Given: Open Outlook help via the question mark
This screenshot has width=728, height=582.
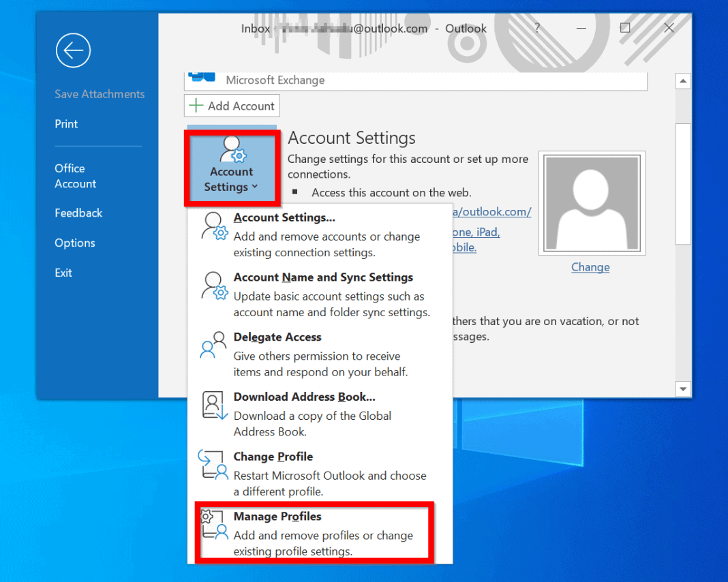Looking at the screenshot, I should [x=537, y=28].
